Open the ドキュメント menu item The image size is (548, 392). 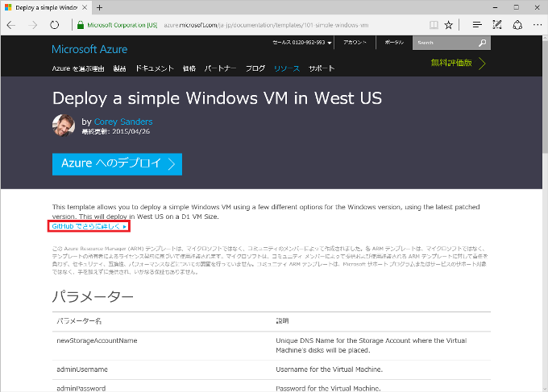(x=155, y=68)
